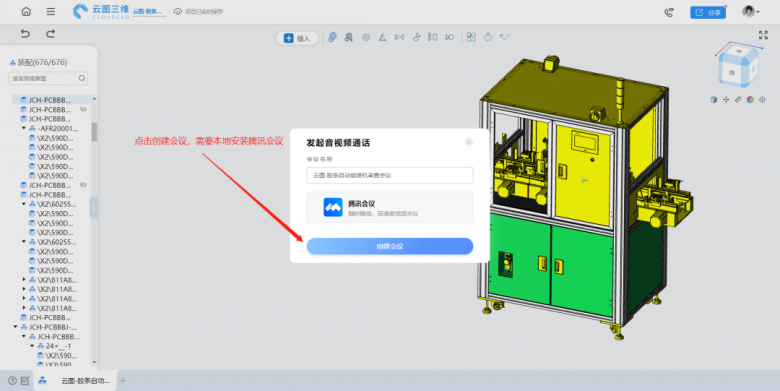
Task: Select the pentagon-shaped toolbar tool
Action: 488,37
